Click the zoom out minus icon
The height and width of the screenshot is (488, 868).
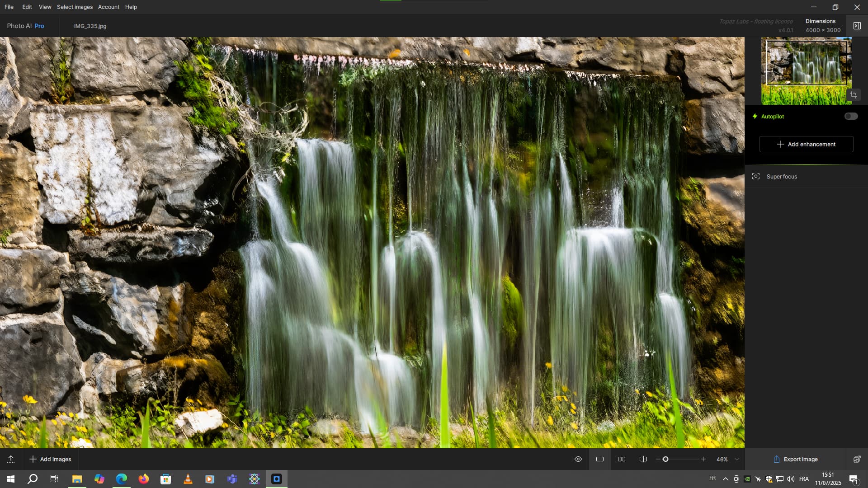[x=658, y=459]
